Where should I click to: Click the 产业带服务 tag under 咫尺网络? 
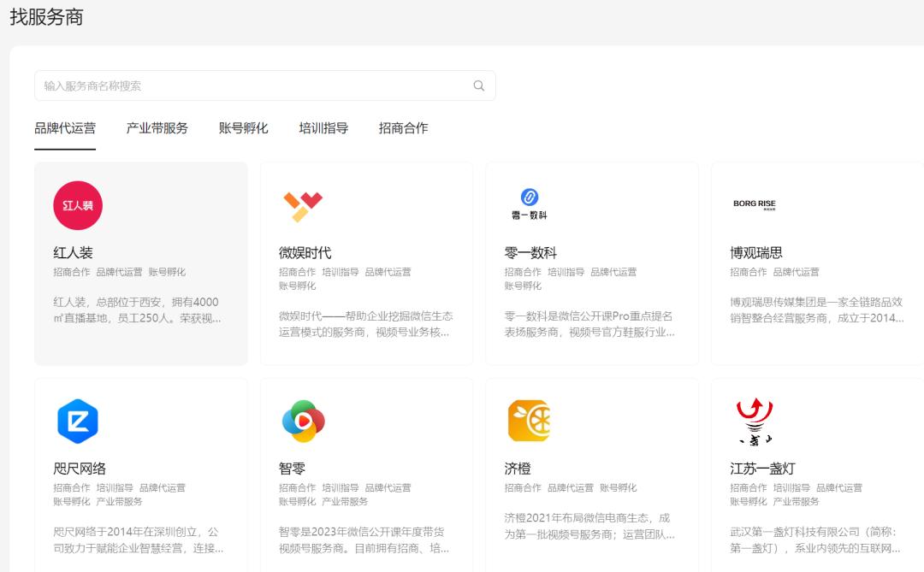[x=119, y=501]
